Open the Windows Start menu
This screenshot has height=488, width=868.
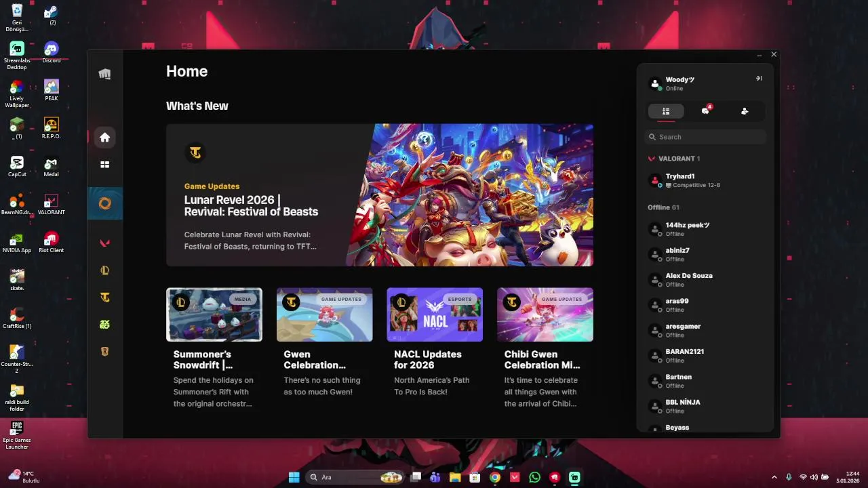click(x=294, y=477)
